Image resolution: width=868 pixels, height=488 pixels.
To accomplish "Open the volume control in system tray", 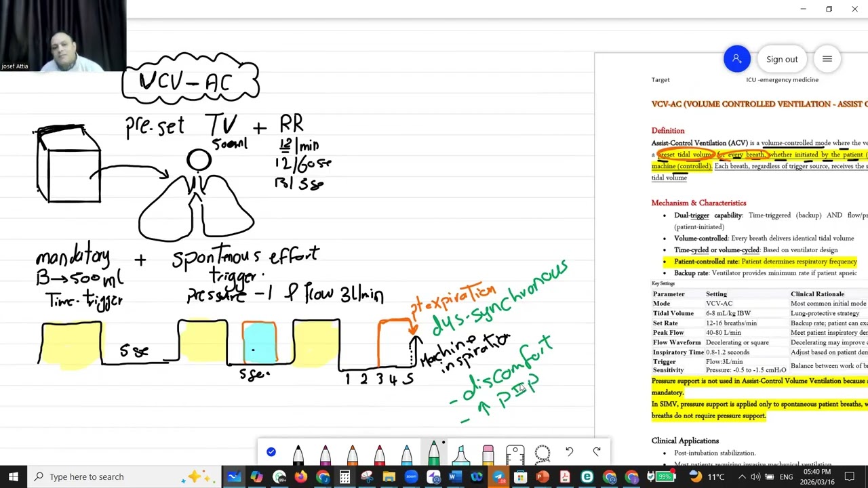I will coord(755,476).
